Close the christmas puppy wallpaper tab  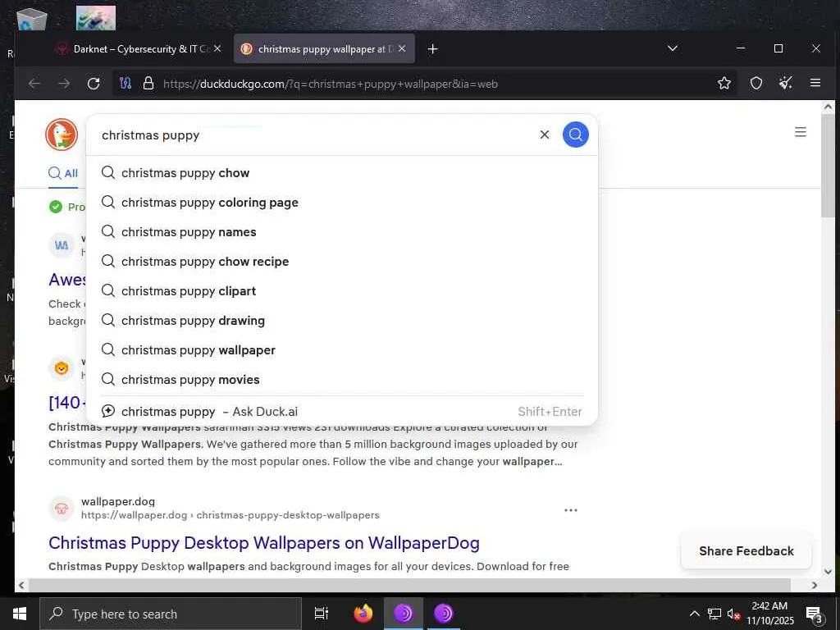(x=402, y=48)
